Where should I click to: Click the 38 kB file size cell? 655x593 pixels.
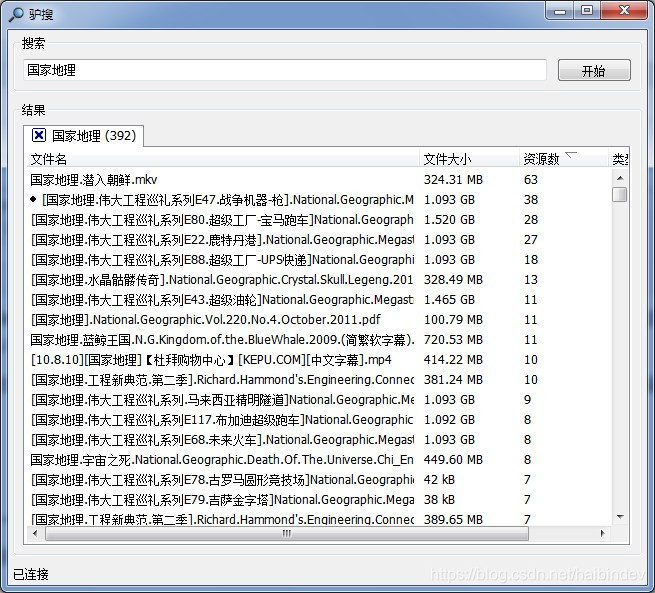tap(439, 500)
